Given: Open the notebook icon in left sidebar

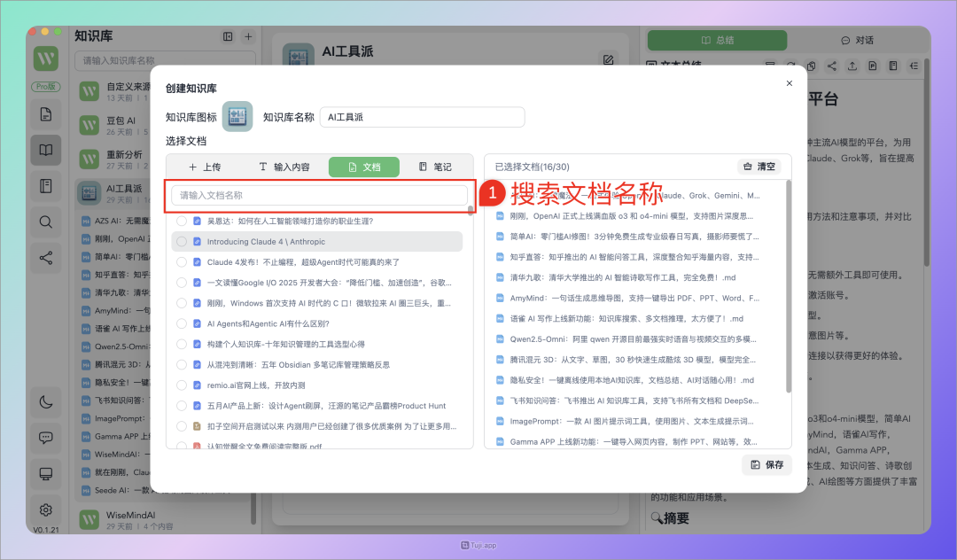Looking at the screenshot, I should click(46, 186).
